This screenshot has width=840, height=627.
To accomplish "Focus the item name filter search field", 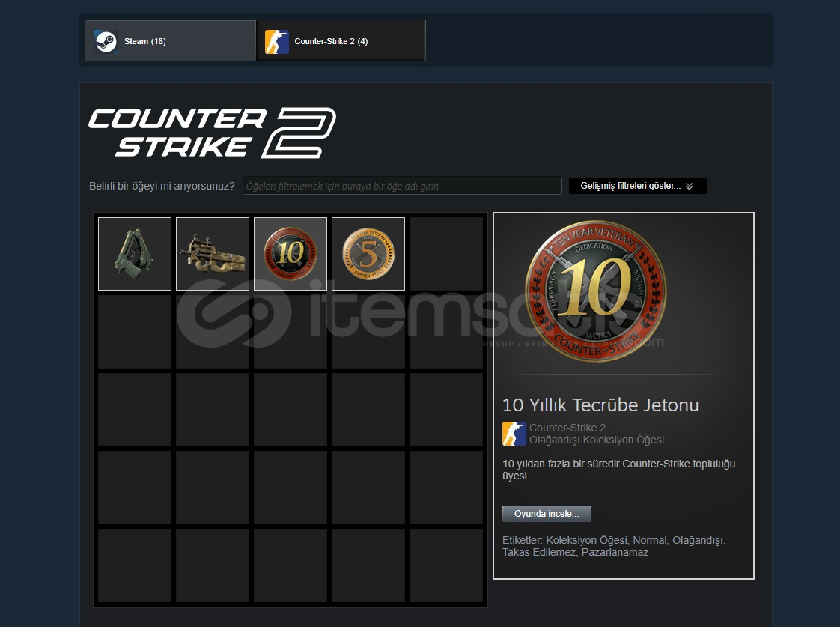I will (402, 186).
